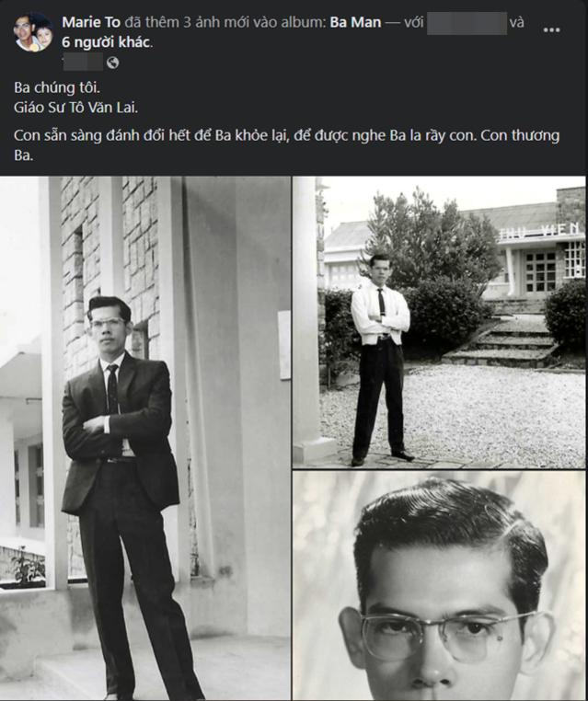This screenshot has width=588, height=701.
Task: View the photo of man in white shirt
Action: [439, 322]
